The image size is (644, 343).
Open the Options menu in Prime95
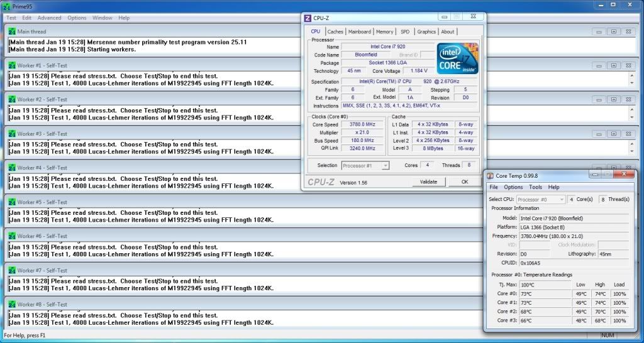[x=77, y=18]
